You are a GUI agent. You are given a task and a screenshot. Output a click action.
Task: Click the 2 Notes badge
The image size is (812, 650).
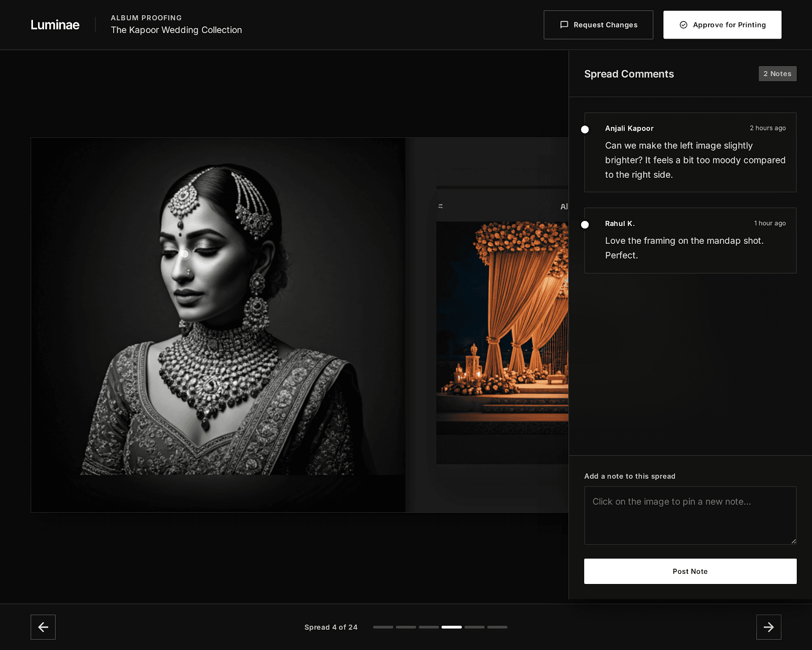pyautogui.click(x=777, y=74)
